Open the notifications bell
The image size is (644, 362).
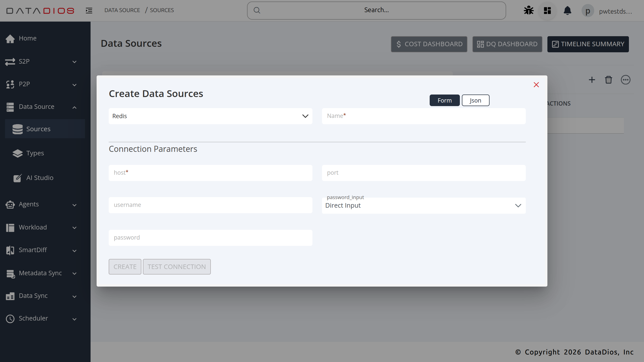tap(568, 10)
